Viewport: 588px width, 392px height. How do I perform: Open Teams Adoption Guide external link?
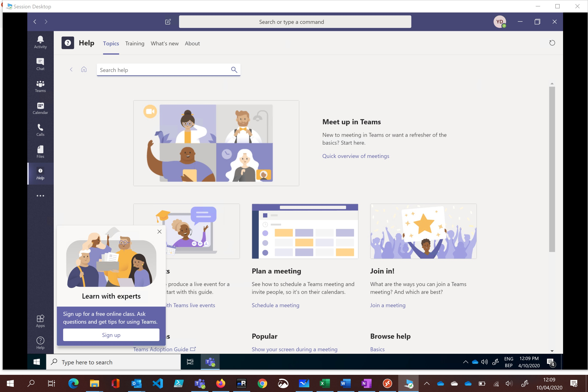[164, 349]
